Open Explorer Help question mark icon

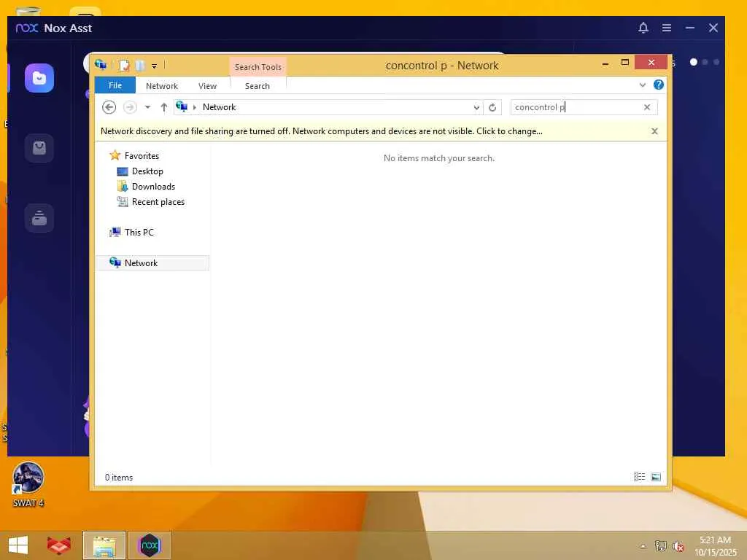coord(659,85)
